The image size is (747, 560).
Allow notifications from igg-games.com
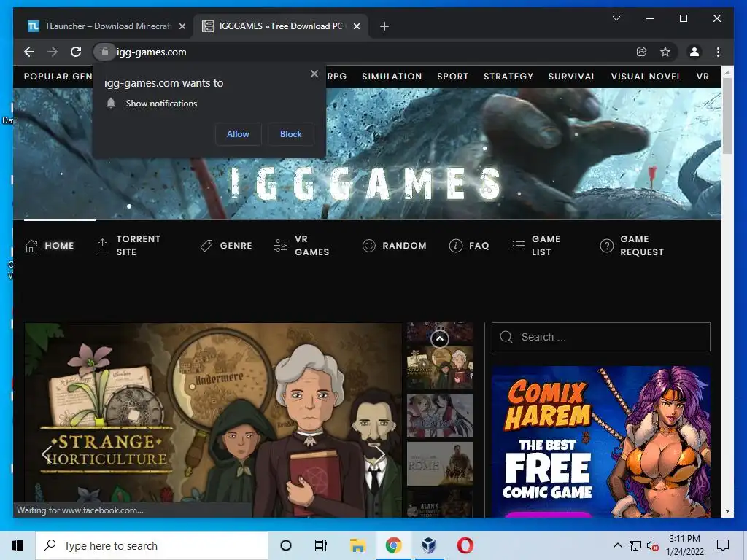(x=238, y=134)
